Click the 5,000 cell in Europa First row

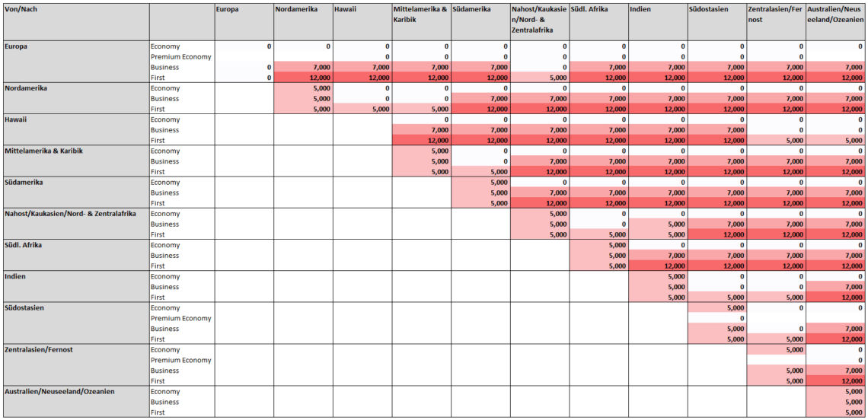pyautogui.click(x=539, y=78)
